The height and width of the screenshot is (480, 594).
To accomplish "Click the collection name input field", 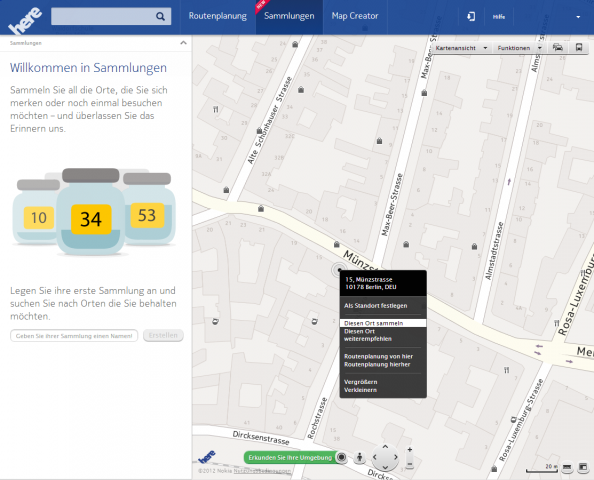I will click(74, 336).
